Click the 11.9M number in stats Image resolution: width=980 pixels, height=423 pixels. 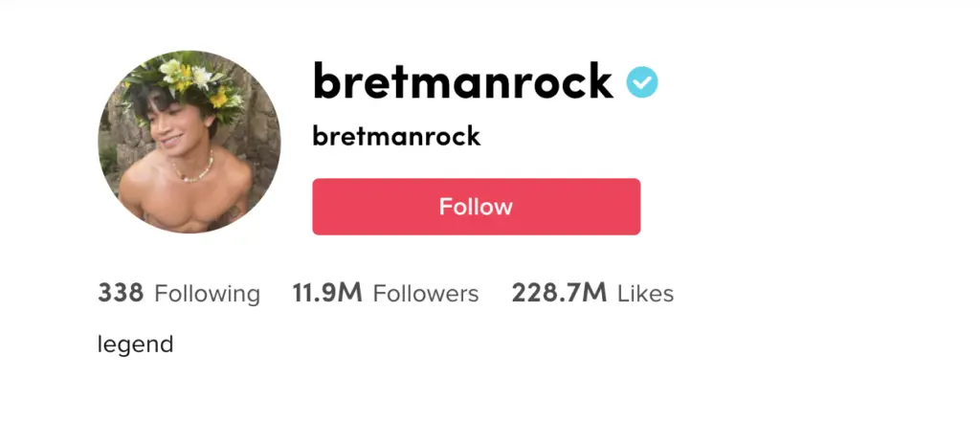(327, 293)
